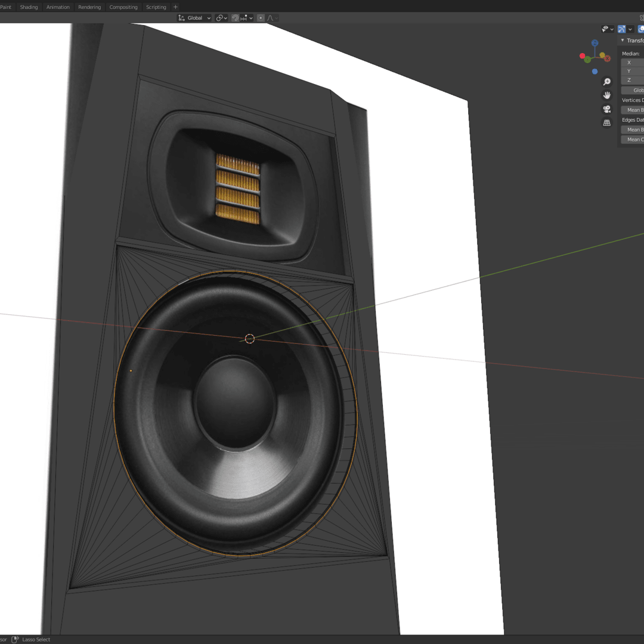Open the Compositing workspace tab

(x=123, y=7)
